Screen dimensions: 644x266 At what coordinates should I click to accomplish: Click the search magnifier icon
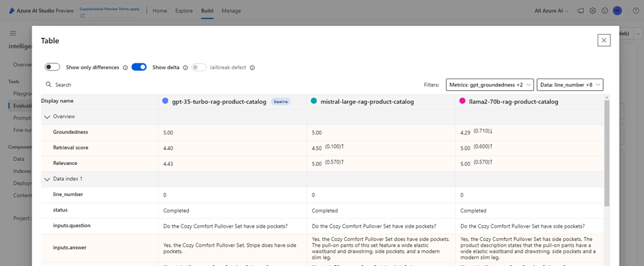coord(48,84)
